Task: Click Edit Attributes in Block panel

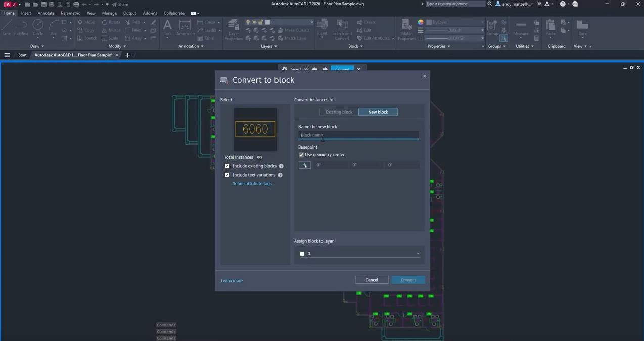Action: [x=375, y=38]
